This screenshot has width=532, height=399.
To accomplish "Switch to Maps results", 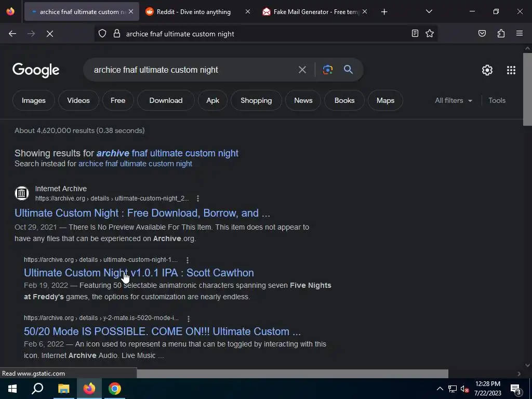I will pos(385,100).
